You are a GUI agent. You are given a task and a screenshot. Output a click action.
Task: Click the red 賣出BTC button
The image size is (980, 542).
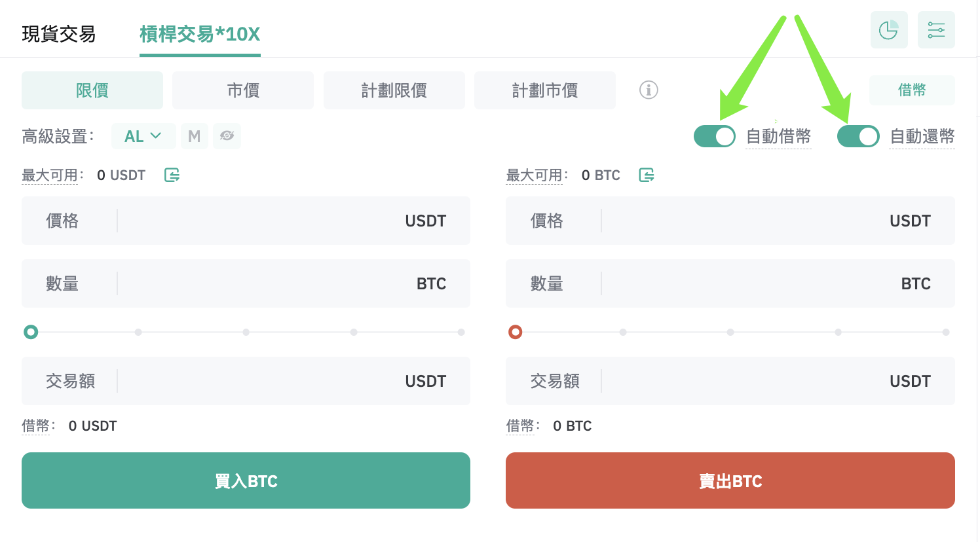click(x=730, y=480)
